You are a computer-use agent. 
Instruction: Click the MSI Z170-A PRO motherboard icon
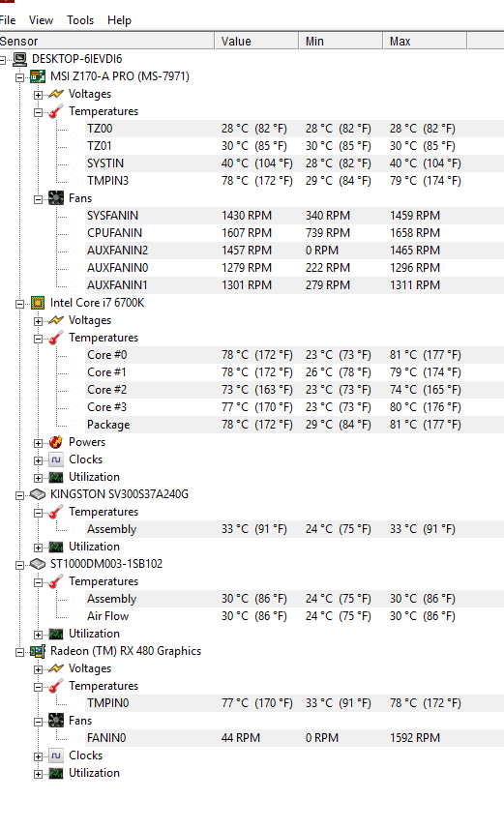tap(38, 76)
